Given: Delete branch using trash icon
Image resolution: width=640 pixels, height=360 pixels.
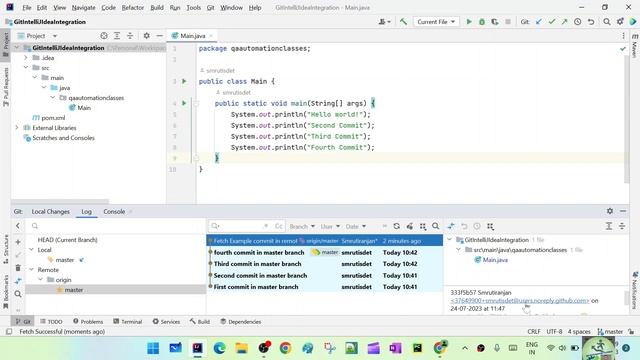Looking at the screenshot, I should pyautogui.click(x=18, y=268).
